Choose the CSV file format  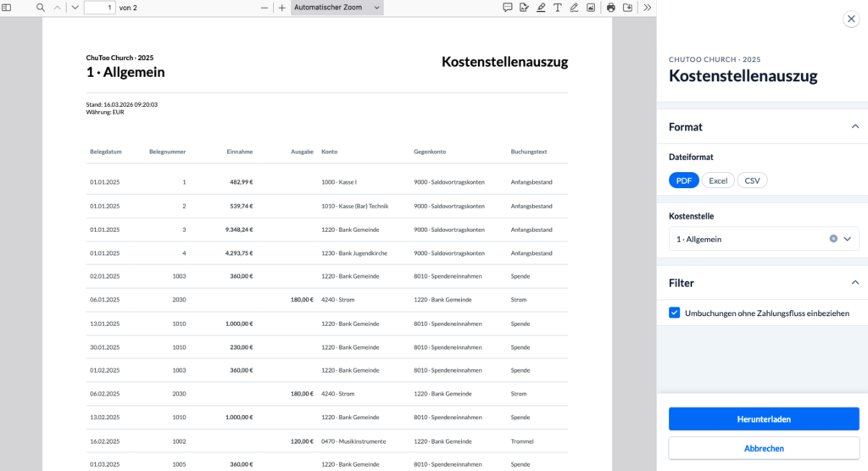(752, 180)
